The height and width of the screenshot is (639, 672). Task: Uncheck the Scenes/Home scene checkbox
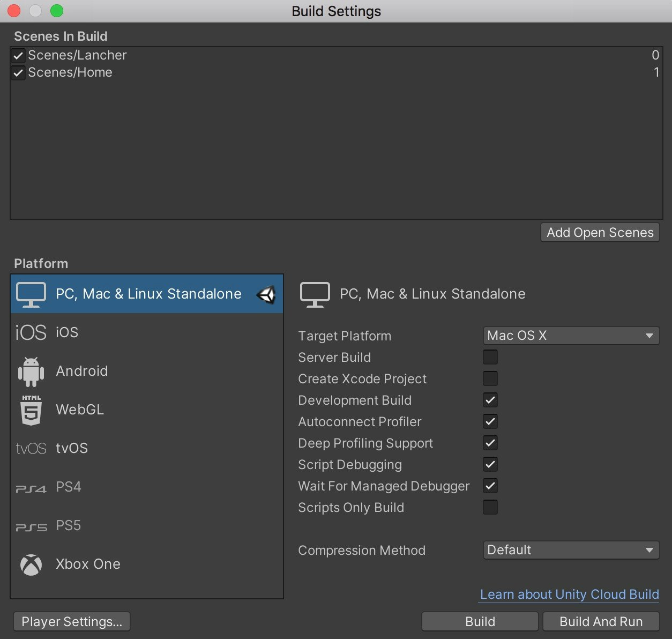[x=18, y=72]
